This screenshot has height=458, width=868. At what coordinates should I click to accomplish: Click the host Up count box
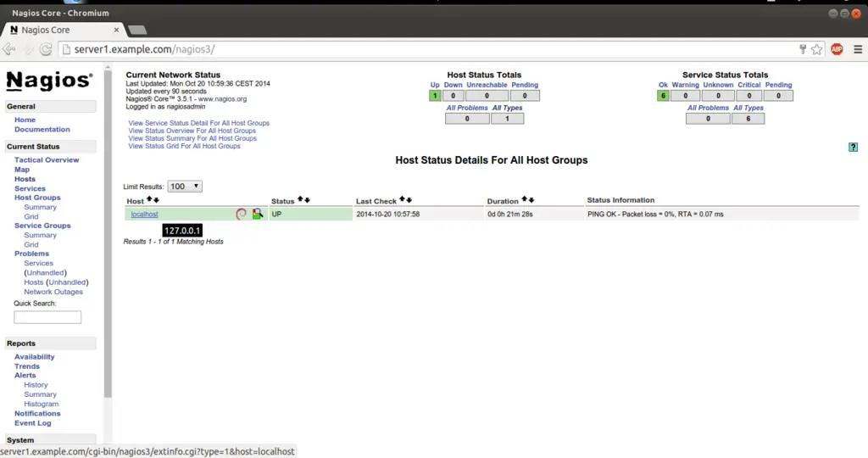[x=435, y=96]
